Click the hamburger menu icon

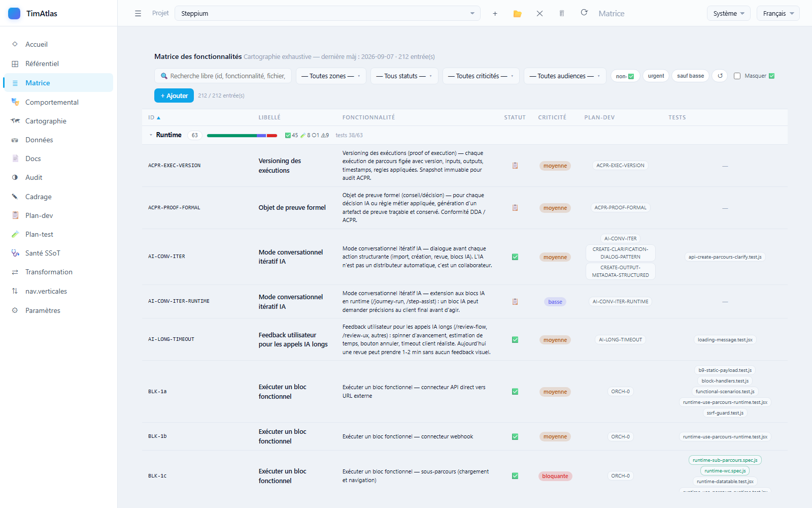pos(138,14)
